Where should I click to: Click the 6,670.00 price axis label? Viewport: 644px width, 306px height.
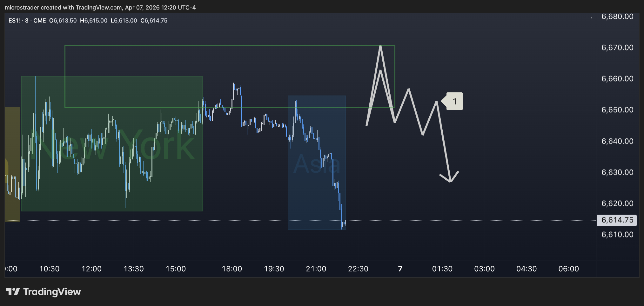pos(617,48)
